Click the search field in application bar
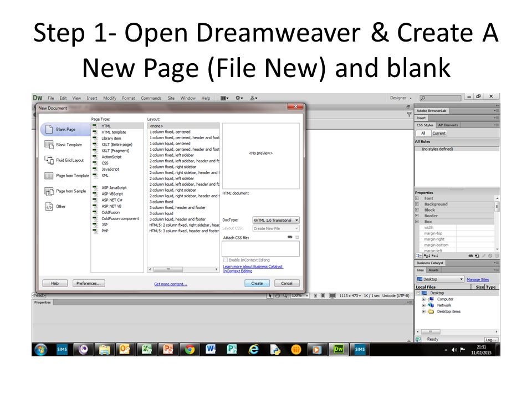 pyautogui.click(x=441, y=98)
